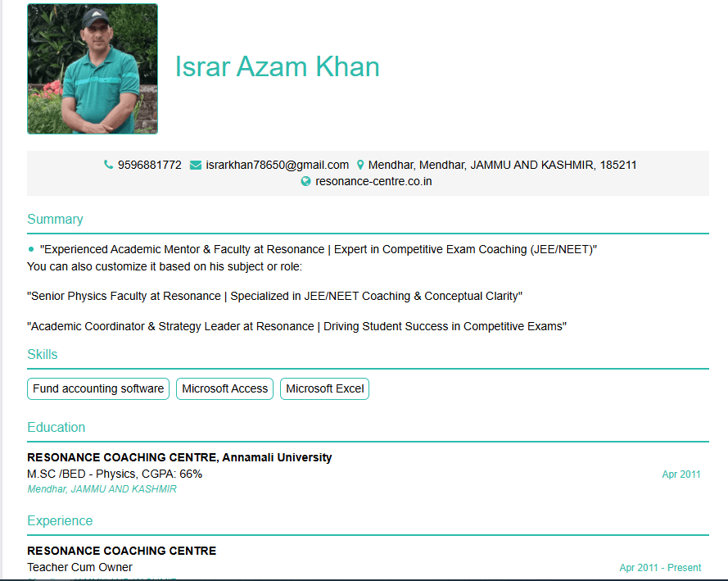Select the Fund accounting software skill tag

point(98,388)
